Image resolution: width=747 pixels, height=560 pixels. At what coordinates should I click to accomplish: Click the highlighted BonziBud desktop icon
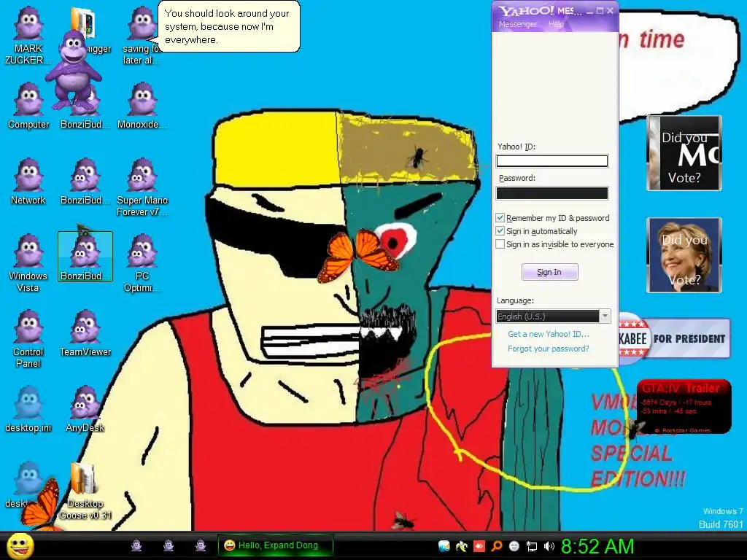coord(85,257)
